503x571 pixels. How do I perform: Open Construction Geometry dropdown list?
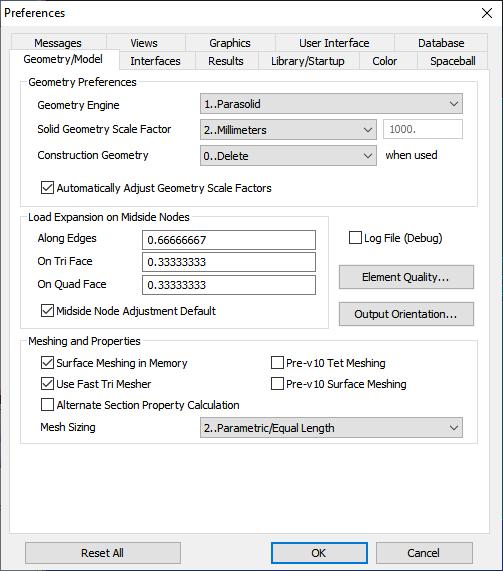coord(288,156)
